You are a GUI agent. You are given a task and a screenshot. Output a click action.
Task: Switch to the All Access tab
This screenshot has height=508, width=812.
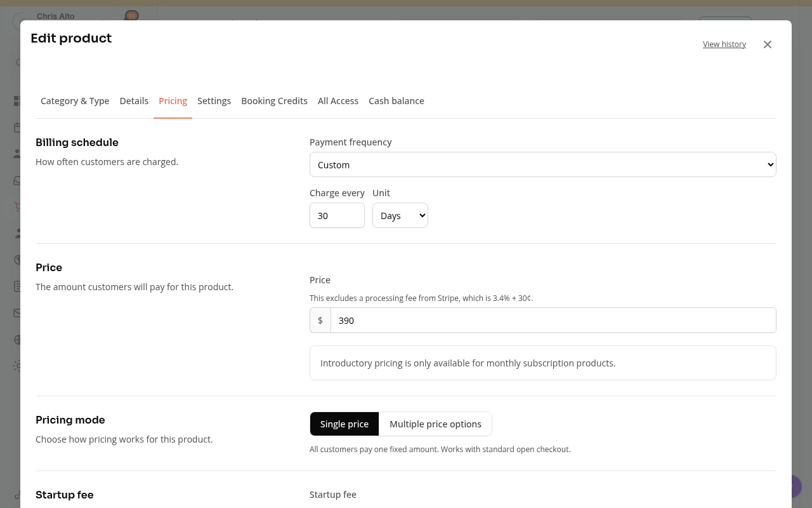click(x=338, y=101)
